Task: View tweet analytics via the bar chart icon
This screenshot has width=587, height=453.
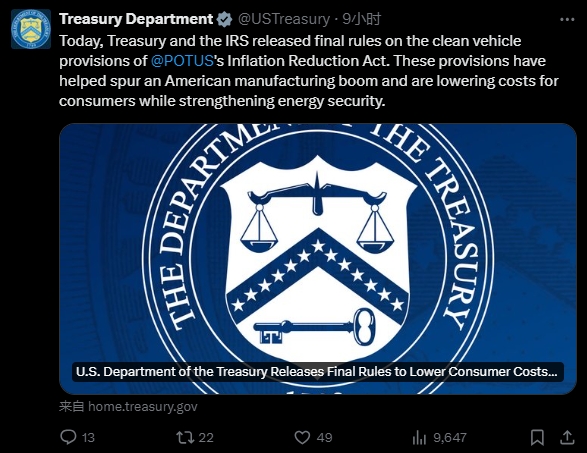Action: (x=419, y=437)
